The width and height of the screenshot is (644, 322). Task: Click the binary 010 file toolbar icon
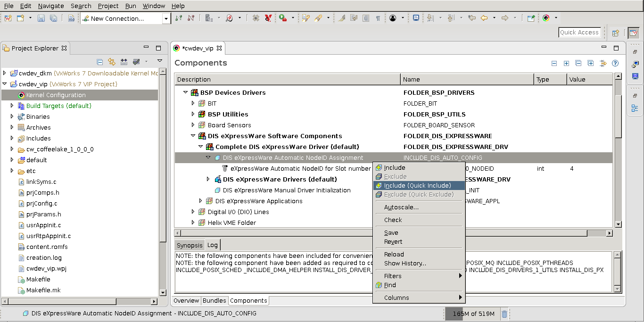tap(71, 18)
